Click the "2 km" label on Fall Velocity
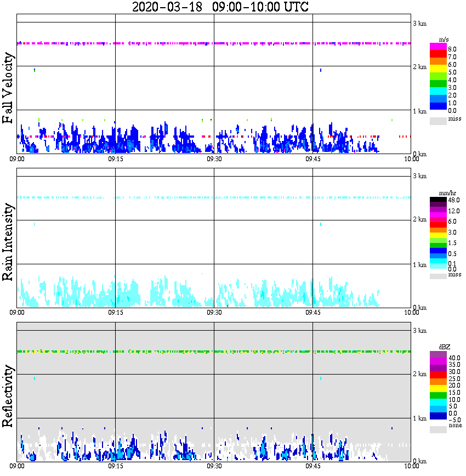This screenshot has width=466, height=476. [420, 67]
